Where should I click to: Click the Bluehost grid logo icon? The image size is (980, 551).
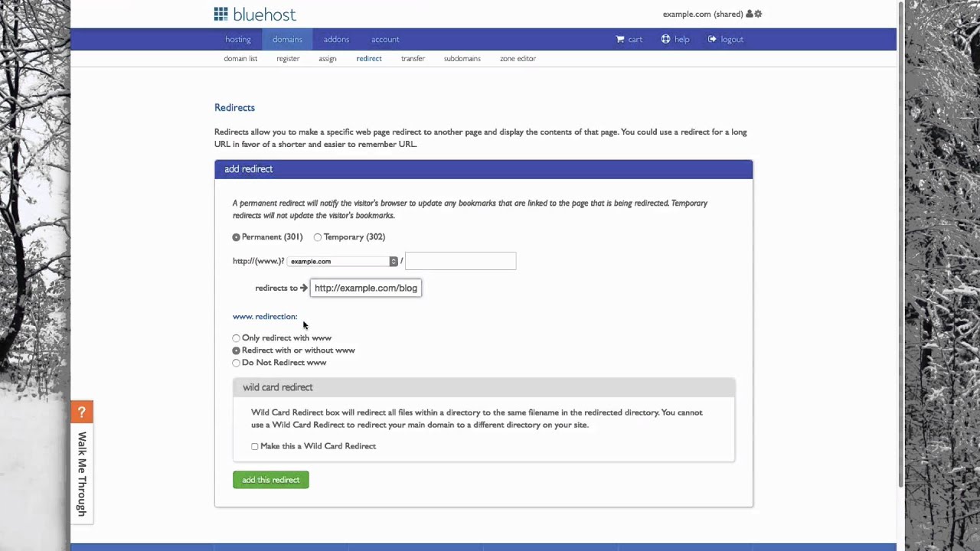(x=221, y=14)
